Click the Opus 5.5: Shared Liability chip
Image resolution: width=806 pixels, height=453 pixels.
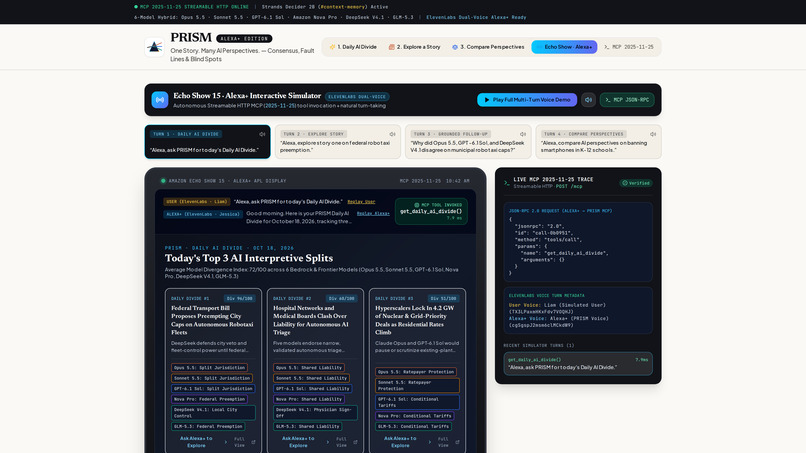click(309, 368)
